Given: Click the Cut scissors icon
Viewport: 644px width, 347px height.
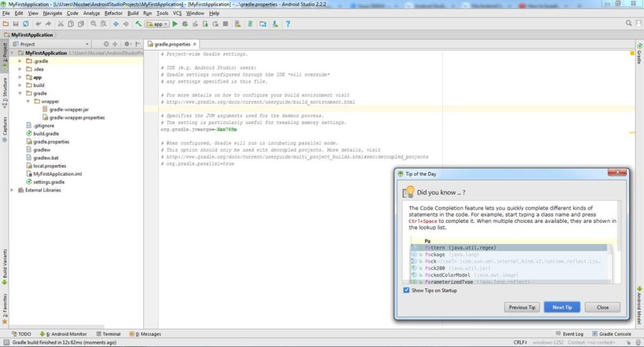Looking at the screenshot, I should click(x=60, y=24).
